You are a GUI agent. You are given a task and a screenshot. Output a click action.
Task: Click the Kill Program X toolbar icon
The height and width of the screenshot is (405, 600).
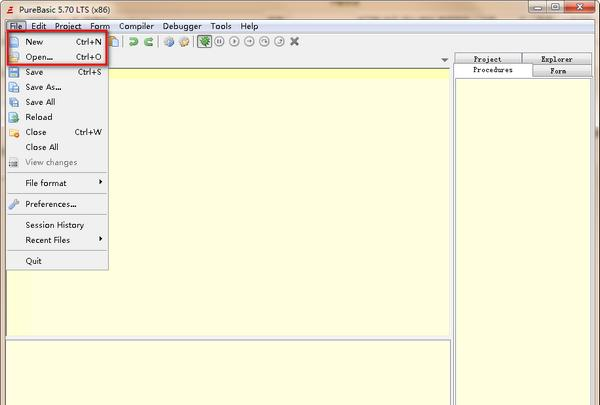[294, 41]
